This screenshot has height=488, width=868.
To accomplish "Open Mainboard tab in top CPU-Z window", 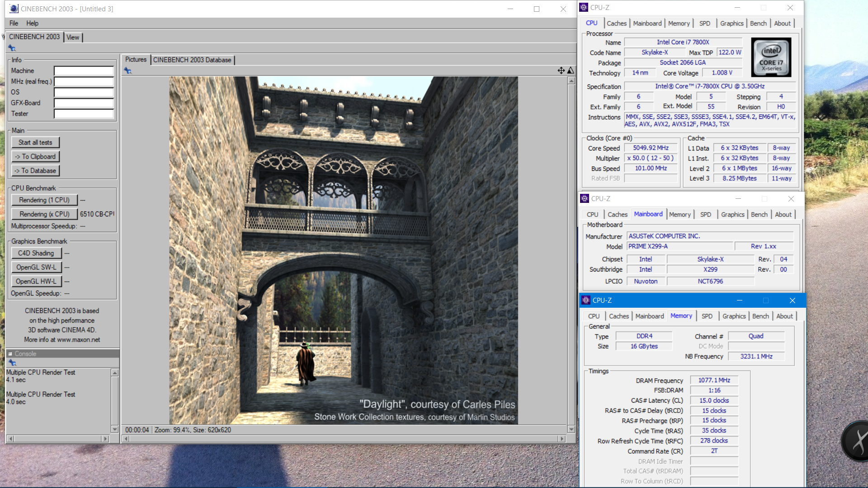I will 647,23.
